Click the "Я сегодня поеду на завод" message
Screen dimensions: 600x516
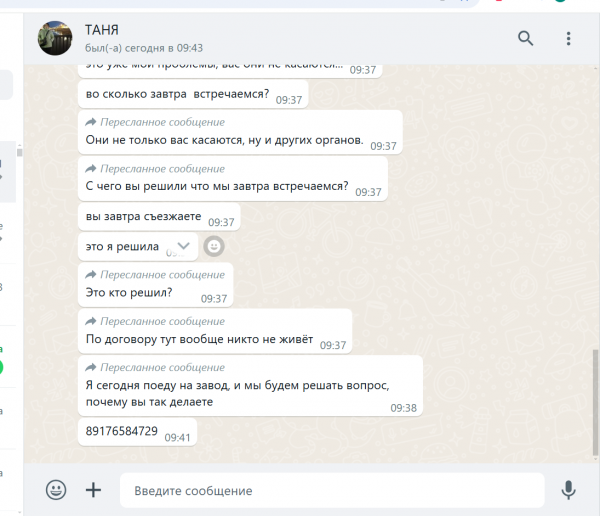(x=250, y=386)
